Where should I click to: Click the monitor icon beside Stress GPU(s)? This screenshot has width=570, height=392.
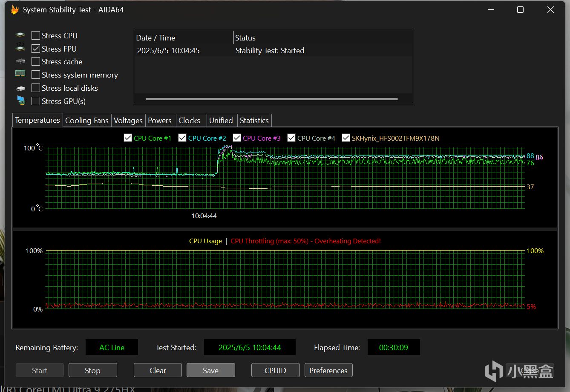[21, 101]
